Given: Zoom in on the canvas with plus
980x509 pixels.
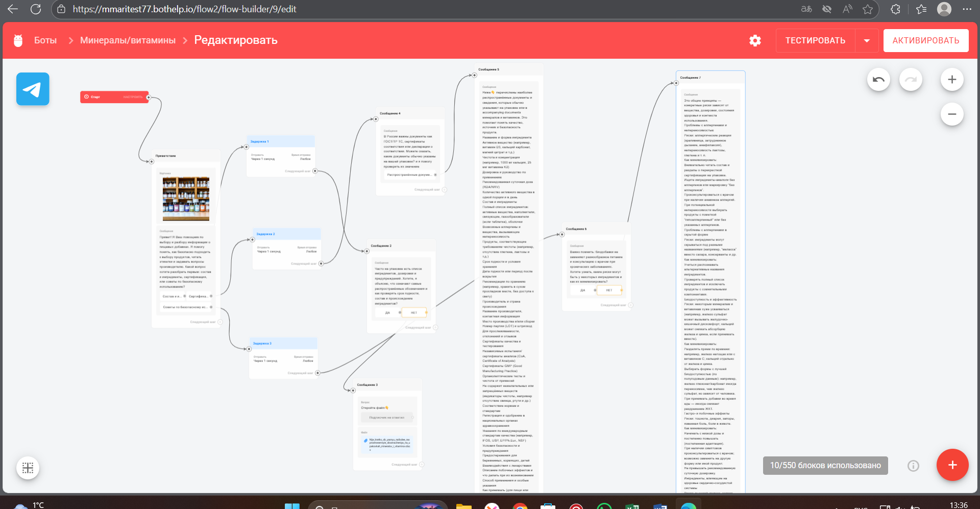Looking at the screenshot, I should tap(952, 80).
